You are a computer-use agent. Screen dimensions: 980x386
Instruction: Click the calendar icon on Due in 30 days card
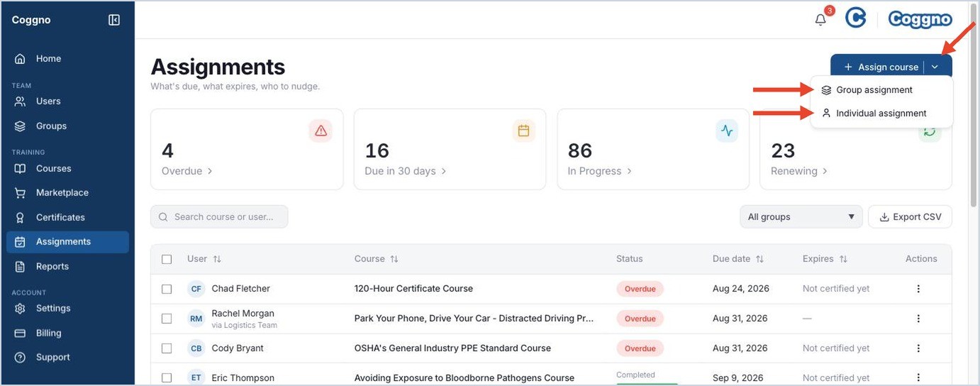(x=523, y=131)
